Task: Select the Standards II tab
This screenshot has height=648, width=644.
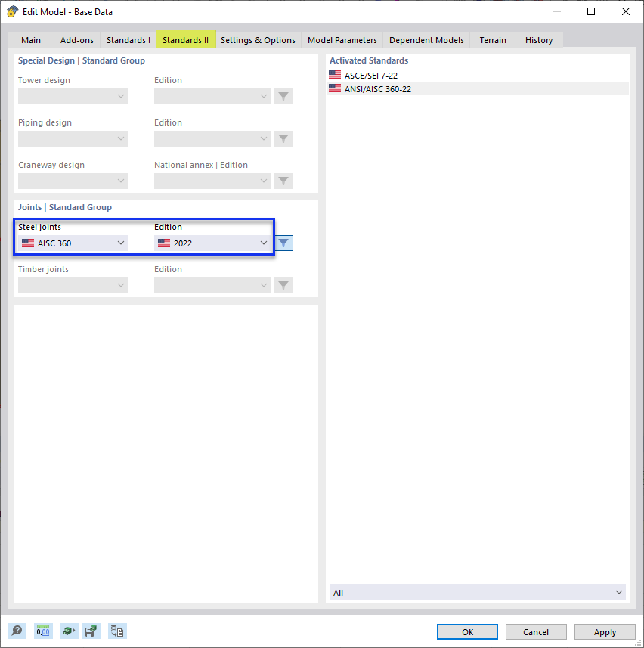Action: coord(185,40)
